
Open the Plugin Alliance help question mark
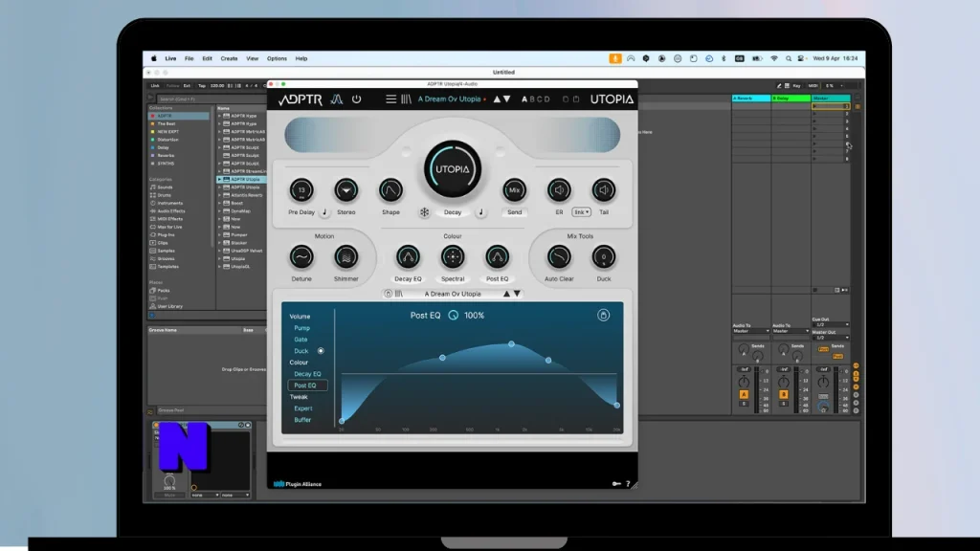click(628, 483)
